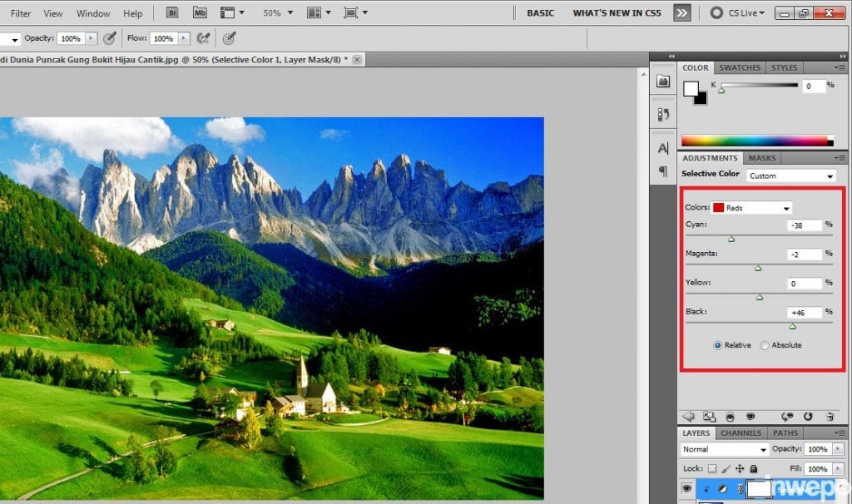852x504 pixels.
Task: Switch to the Paths tab
Action: (x=785, y=432)
